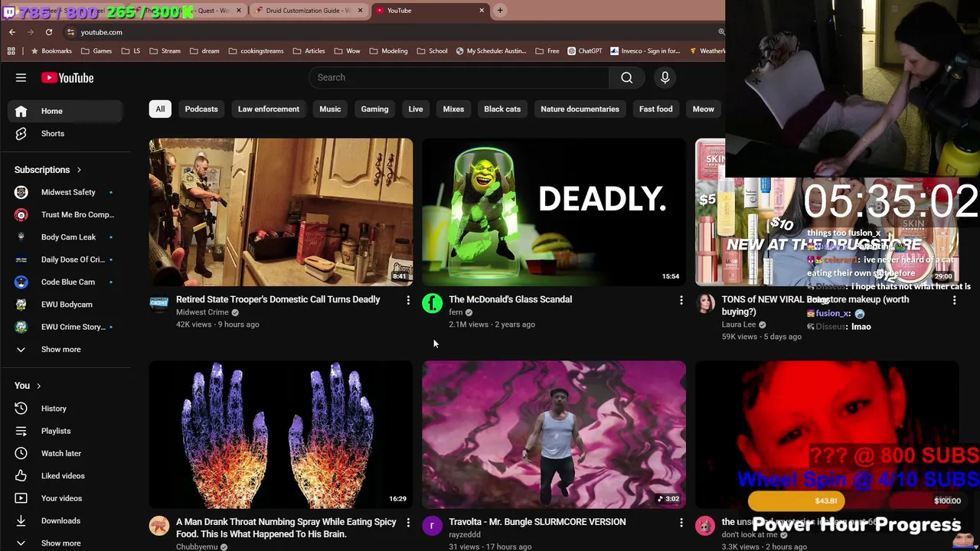Open History in sidebar
Viewport: 980px width, 551px height.
coord(65,409)
